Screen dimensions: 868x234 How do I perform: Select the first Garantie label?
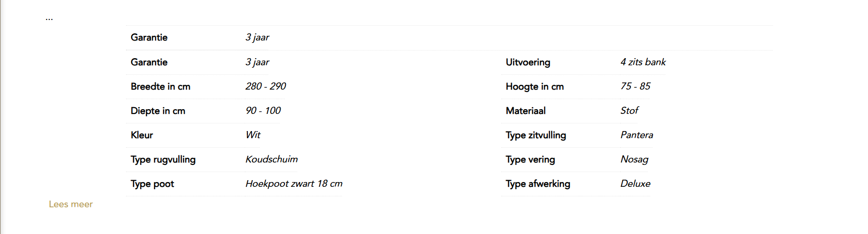pyautogui.click(x=149, y=37)
